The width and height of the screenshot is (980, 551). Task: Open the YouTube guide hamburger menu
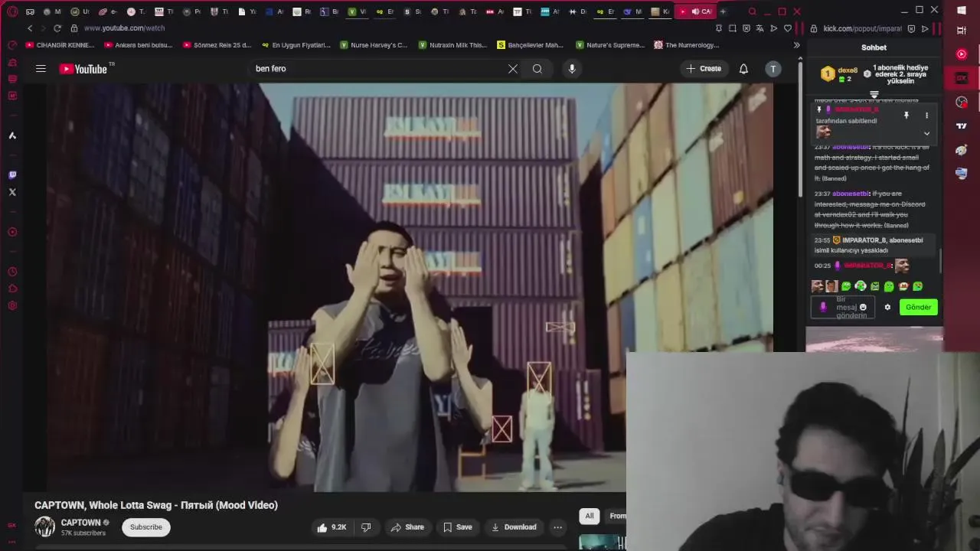[41, 69]
